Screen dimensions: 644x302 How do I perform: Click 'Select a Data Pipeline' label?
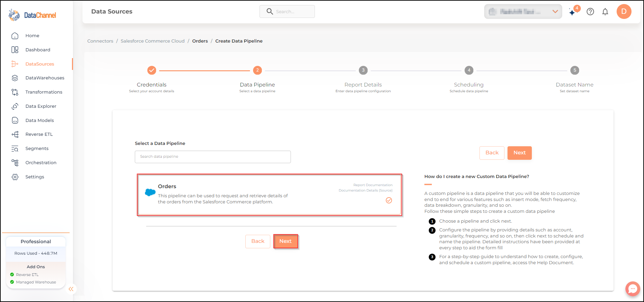point(160,143)
